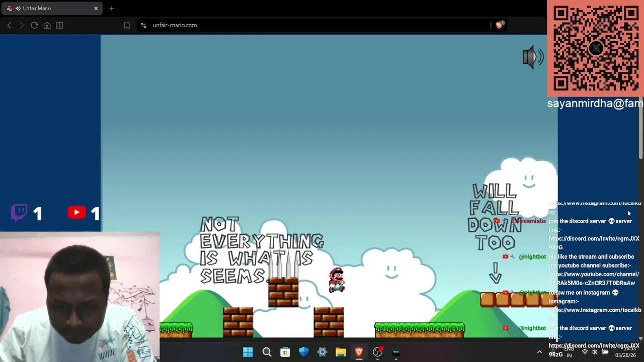Toggle the game sound speaker icon

[533, 57]
